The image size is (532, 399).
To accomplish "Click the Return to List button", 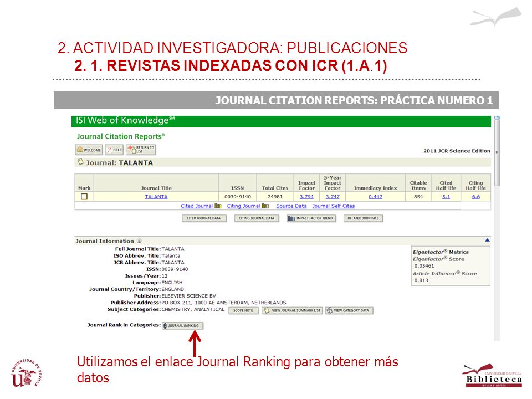I will (141, 150).
